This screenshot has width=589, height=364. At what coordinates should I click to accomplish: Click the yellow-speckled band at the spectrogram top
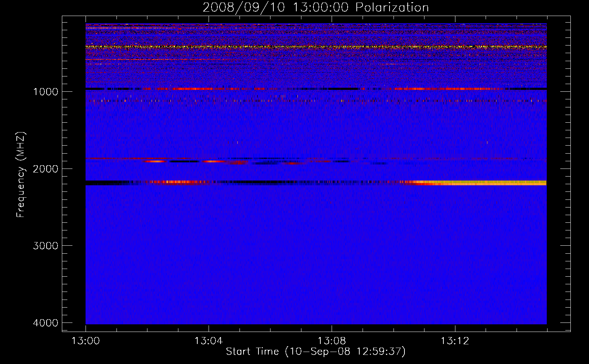(316, 47)
